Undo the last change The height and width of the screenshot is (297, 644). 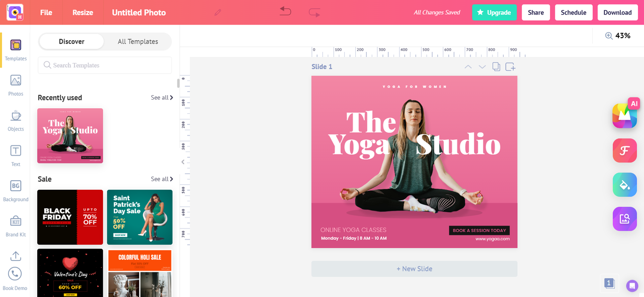[x=285, y=12]
